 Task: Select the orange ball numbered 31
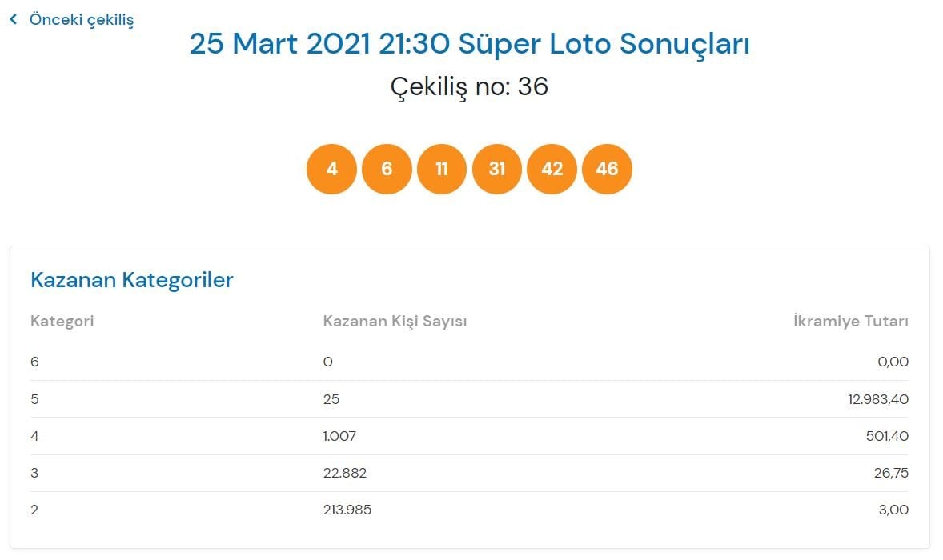click(497, 169)
